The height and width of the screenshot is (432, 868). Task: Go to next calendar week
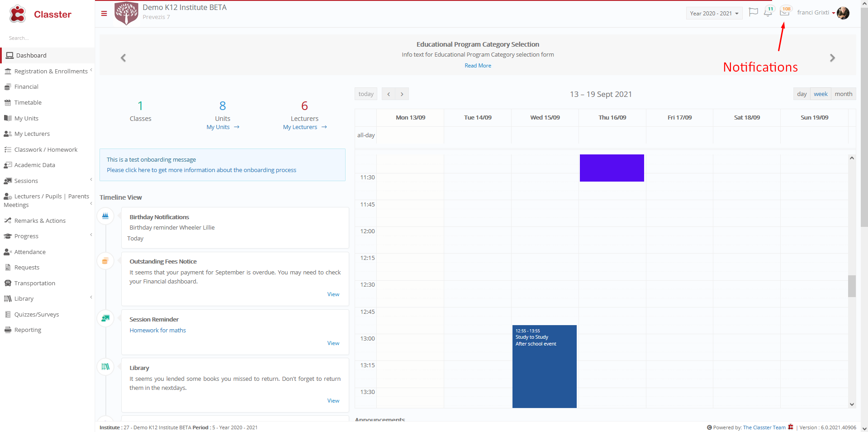click(402, 94)
